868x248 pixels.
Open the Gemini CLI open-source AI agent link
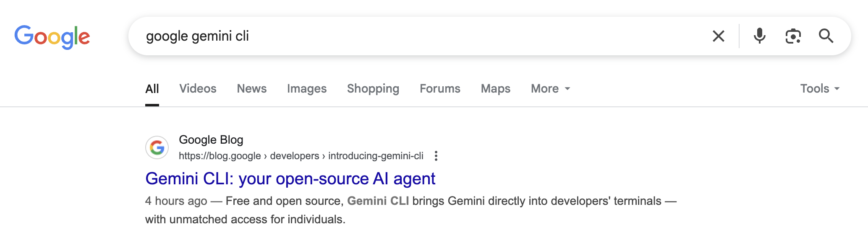(x=290, y=179)
